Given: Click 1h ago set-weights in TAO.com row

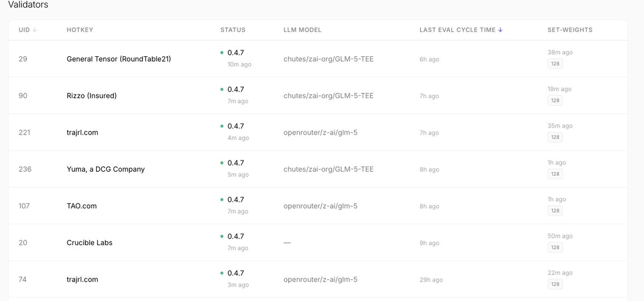Looking at the screenshot, I should pyautogui.click(x=557, y=200).
